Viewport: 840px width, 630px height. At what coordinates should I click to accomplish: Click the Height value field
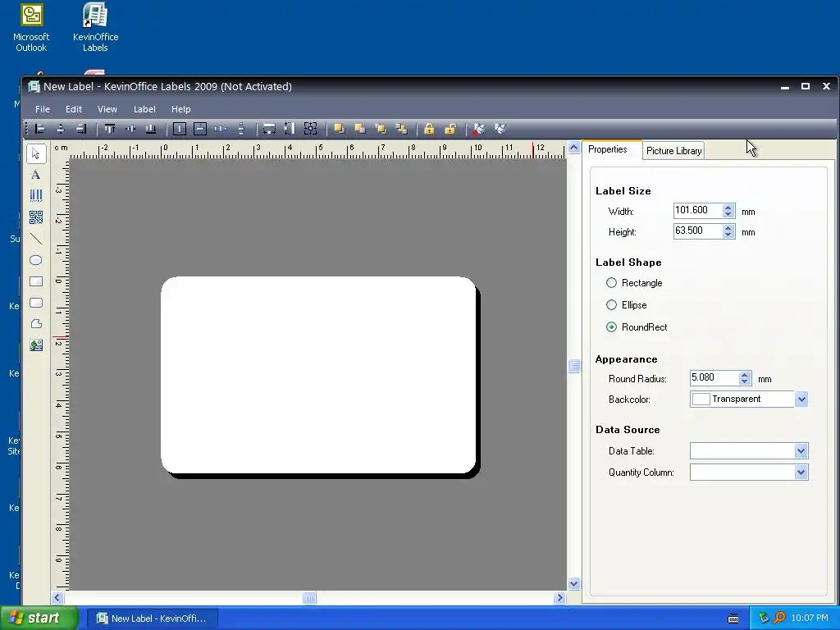coord(697,231)
